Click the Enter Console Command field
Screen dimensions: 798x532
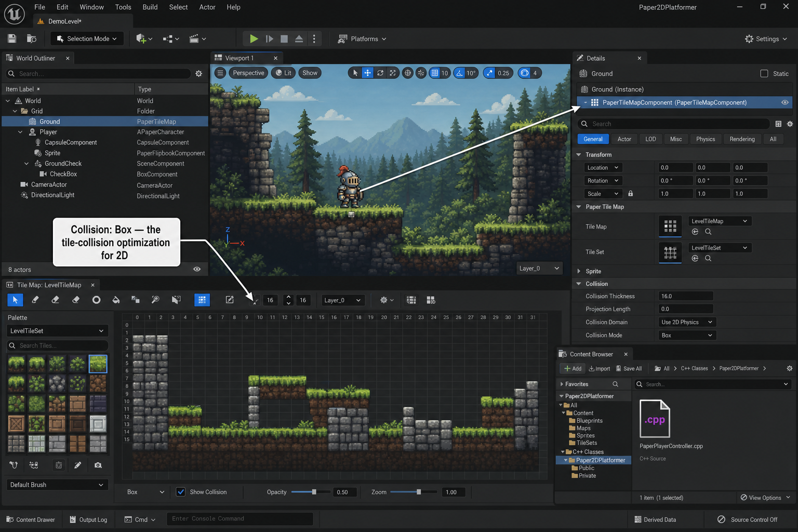coord(240,518)
